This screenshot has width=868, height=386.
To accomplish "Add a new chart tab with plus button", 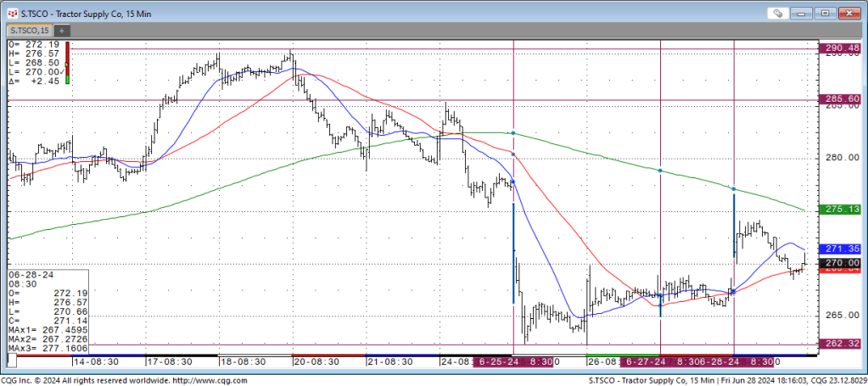I will (x=62, y=31).
